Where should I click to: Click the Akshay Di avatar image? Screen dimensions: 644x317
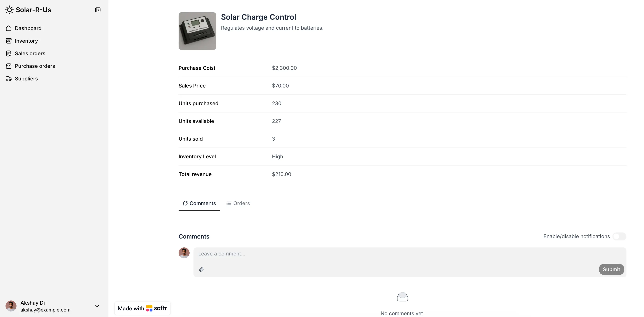click(11, 306)
